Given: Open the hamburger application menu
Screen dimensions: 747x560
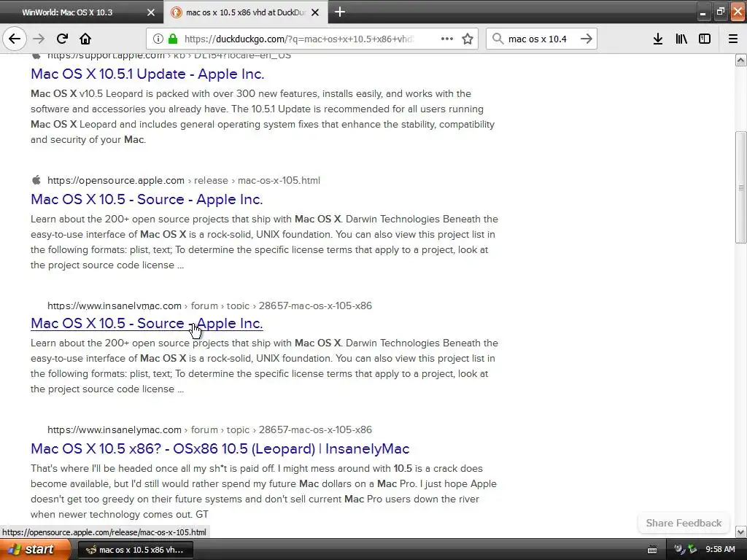Looking at the screenshot, I should coord(733,39).
